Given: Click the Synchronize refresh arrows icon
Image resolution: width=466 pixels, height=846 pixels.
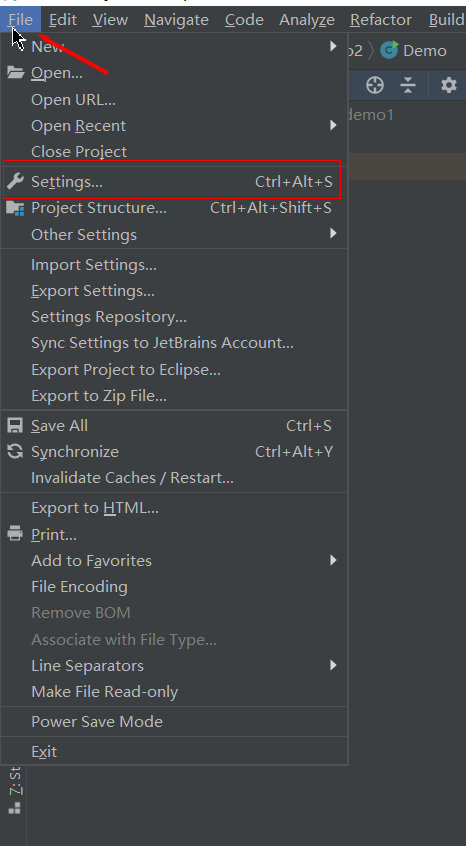Looking at the screenshot, I should 15,452.
